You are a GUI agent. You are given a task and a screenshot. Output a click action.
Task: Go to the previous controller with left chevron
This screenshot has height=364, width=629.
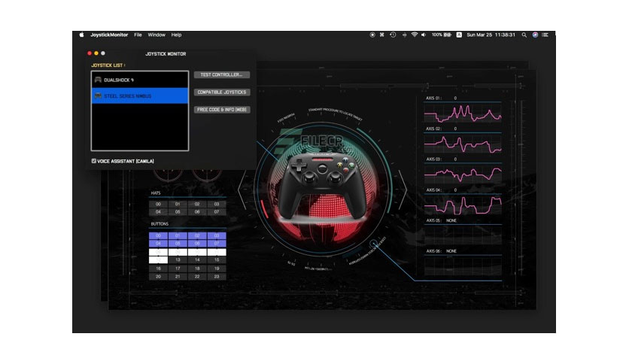pos(242,190)
